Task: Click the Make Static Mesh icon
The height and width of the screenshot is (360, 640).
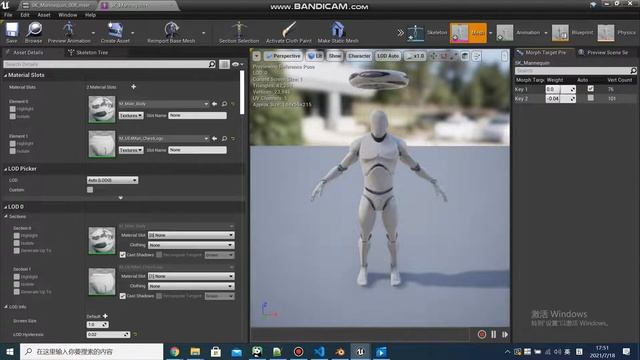Action: click(x=338, y=31)
